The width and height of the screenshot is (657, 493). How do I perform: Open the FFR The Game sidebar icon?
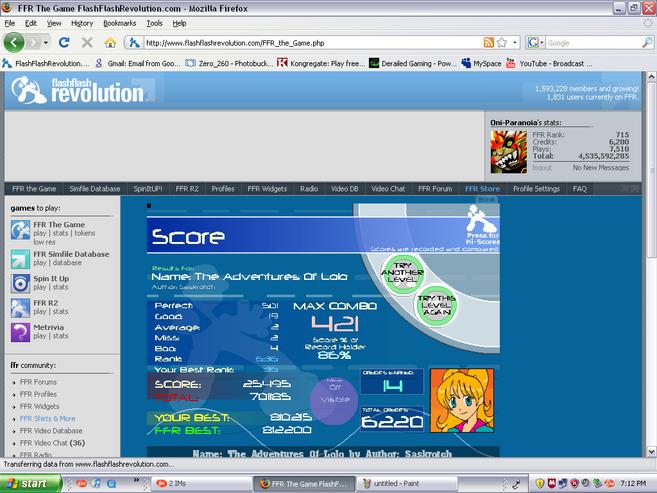pos(20,230)
